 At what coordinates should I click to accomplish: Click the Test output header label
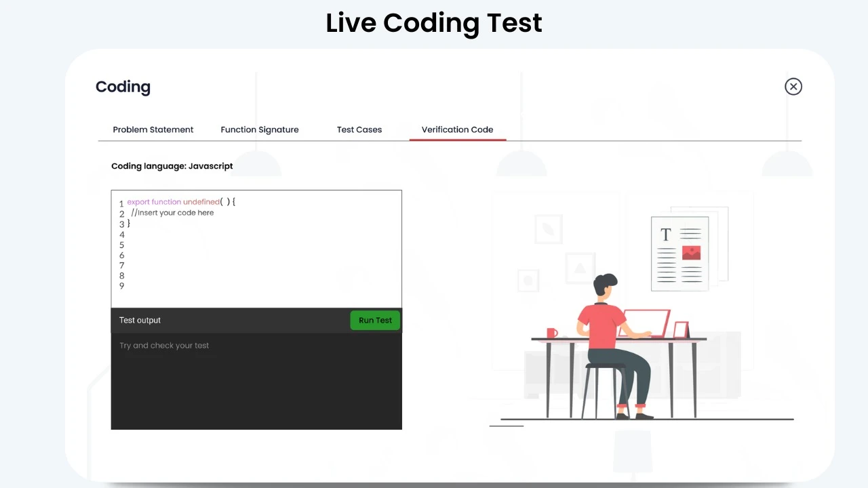pyautogui.click(x=140, y=321)
